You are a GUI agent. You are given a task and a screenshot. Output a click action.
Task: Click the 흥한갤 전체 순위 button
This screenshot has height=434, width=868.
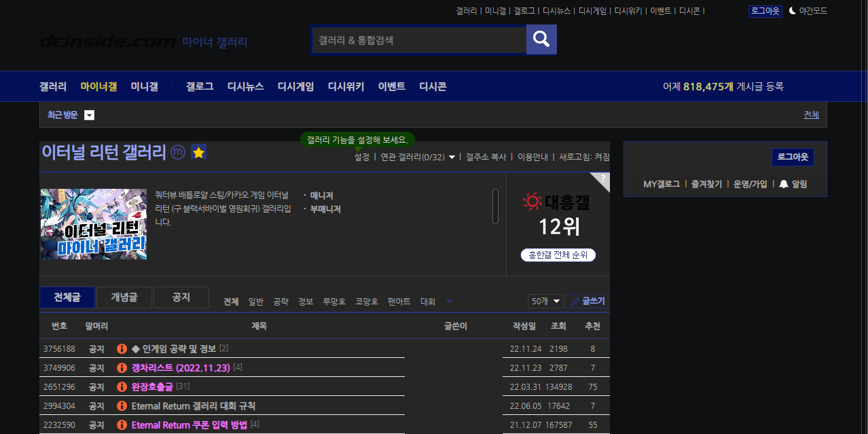(558, 255)
